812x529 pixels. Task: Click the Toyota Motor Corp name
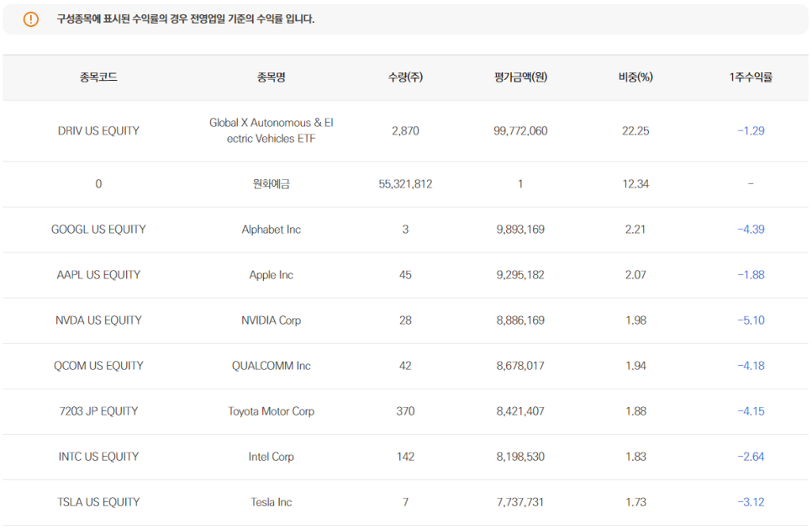pyautogui.click(x=271, y=411)
